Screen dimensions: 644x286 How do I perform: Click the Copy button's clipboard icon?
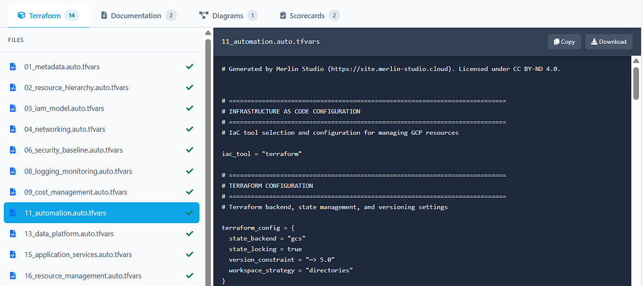pyautogui.click(x=557, y=41)
